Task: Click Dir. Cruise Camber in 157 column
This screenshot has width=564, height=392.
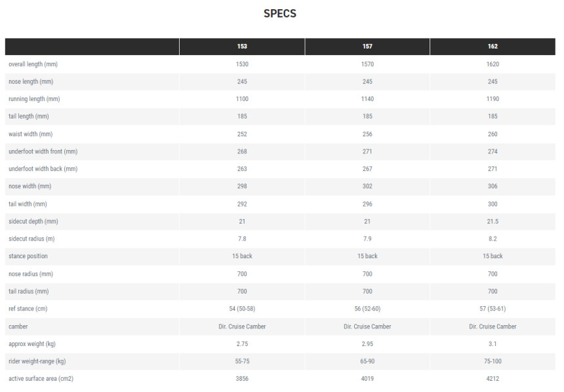Action: [367, 326]
